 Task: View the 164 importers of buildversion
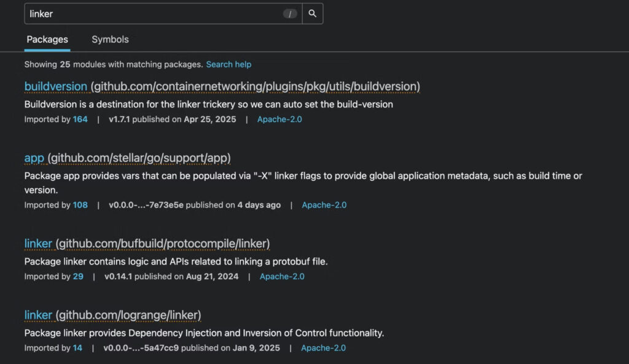point(80,119)
